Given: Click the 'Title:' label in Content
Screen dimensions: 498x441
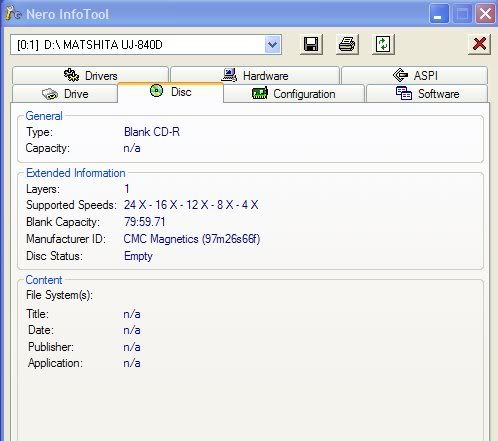Looking at the screenshot, I should click(x=37, y=314).
